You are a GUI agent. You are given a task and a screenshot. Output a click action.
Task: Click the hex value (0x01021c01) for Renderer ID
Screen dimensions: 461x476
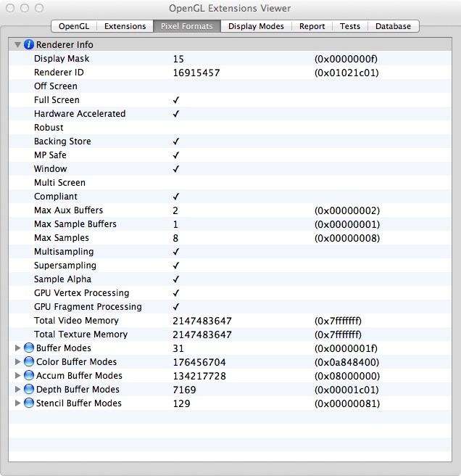[346, 73]
